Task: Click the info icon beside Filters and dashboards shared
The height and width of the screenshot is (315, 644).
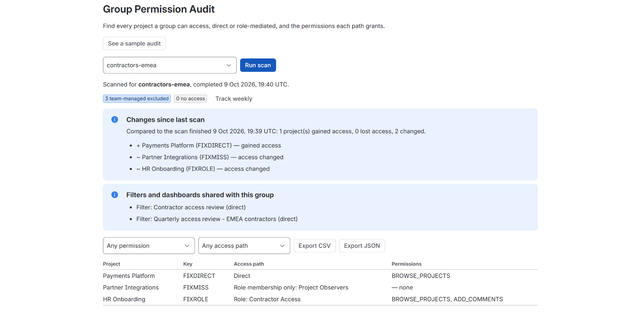Action: pyautogui.click(x=114, y=195)
